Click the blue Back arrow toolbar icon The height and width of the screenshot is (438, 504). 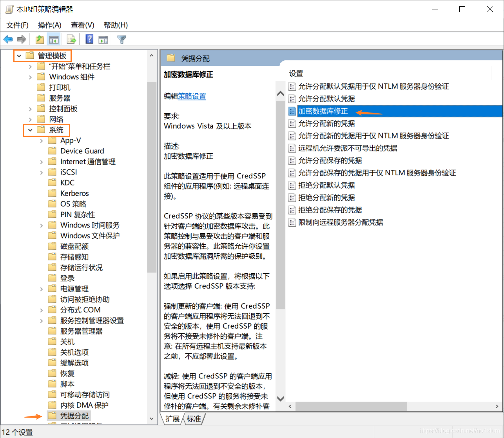pyautogui.click(x=8, y=39)
